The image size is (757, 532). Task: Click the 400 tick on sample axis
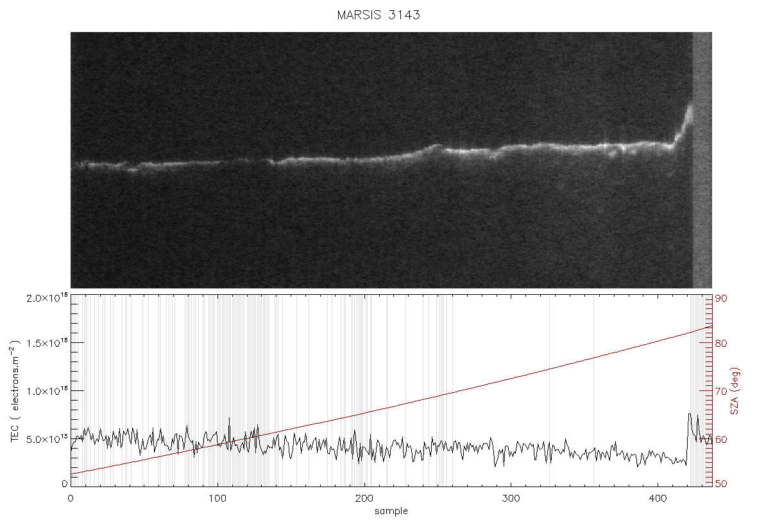pos(658,498)
